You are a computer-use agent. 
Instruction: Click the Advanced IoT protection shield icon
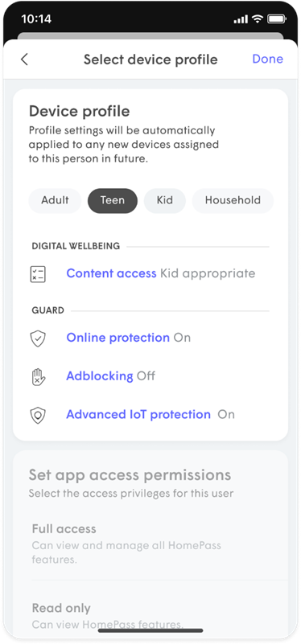(38, 415)
